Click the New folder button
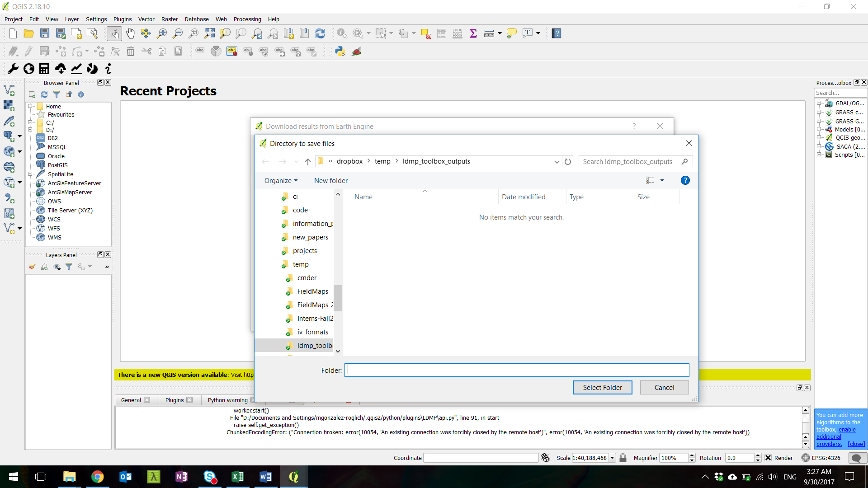This screenshot has height=488, width=868. (331, 181)
